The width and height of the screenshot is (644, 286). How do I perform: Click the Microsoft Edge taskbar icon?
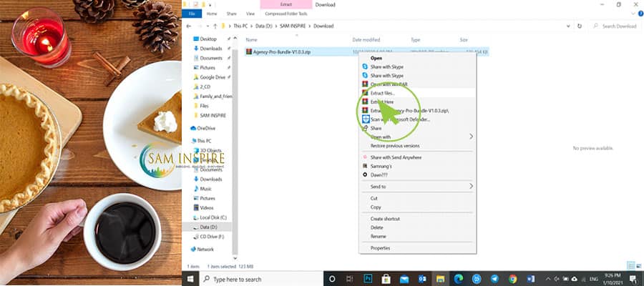459,279
